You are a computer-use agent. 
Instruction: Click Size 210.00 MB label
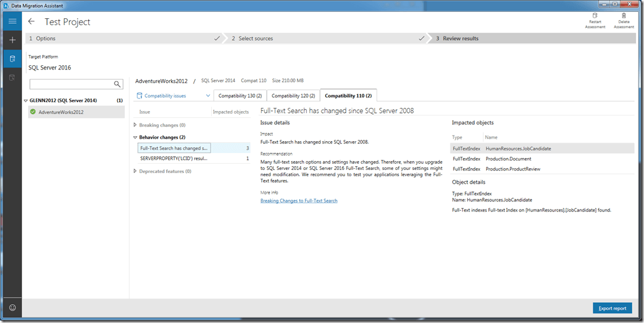(x=288, y=80)
